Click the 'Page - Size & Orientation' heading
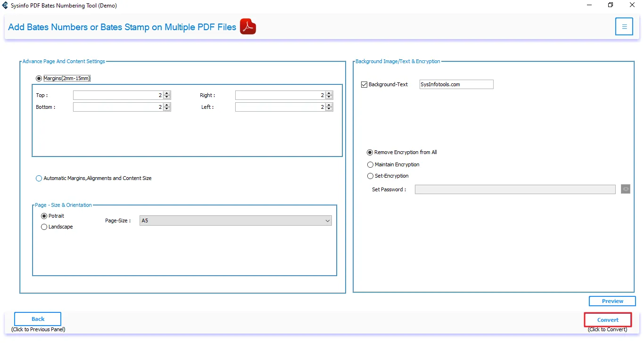The height and width of the screenshot is (343, 644). 64,205
